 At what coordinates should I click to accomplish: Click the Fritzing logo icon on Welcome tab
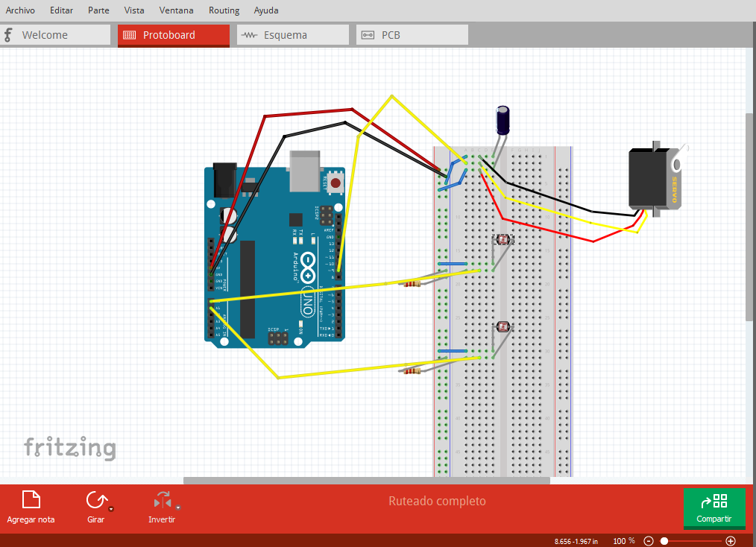(8, 35)
